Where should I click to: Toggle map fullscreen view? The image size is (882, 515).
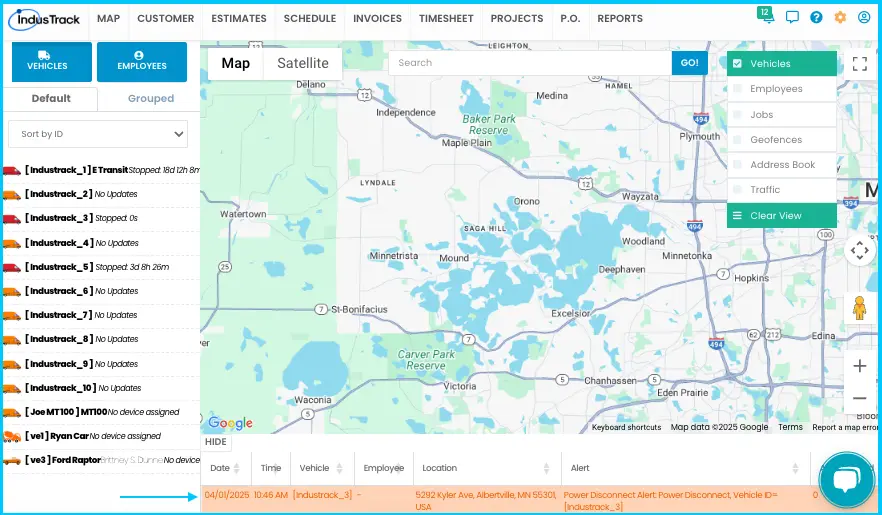point(860,64)
